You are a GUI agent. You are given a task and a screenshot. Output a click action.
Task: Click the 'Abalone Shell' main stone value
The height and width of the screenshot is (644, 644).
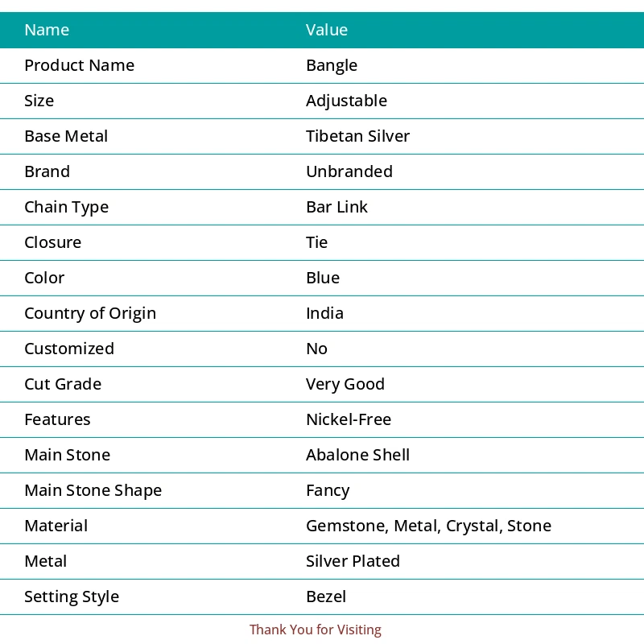(x=357, y=456)
